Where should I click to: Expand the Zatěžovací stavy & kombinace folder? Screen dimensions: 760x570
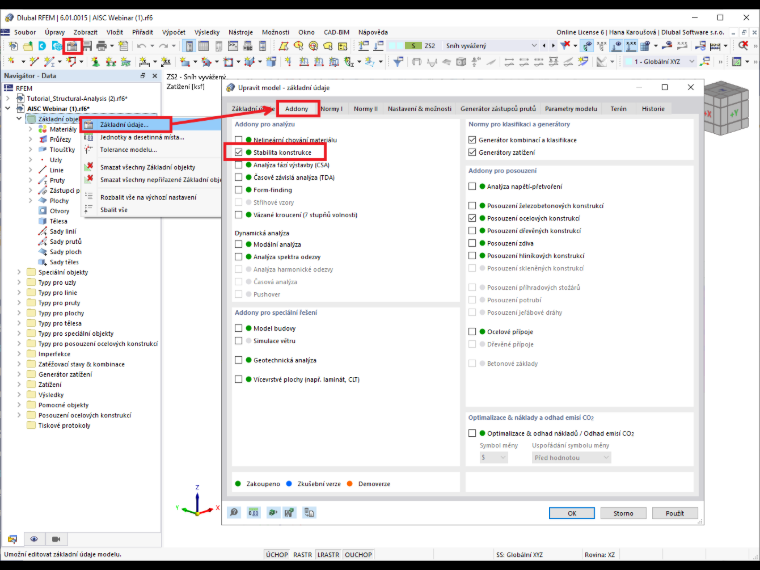(x=19, y=364)
